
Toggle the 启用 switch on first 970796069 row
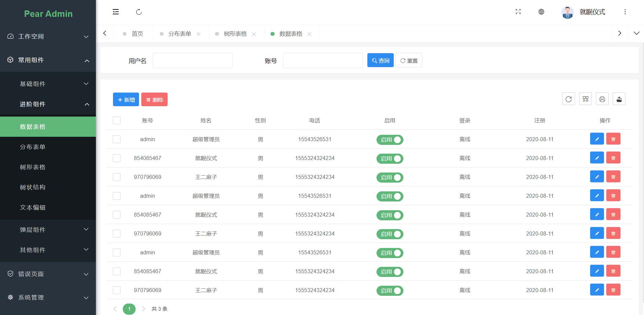(390, 178)
